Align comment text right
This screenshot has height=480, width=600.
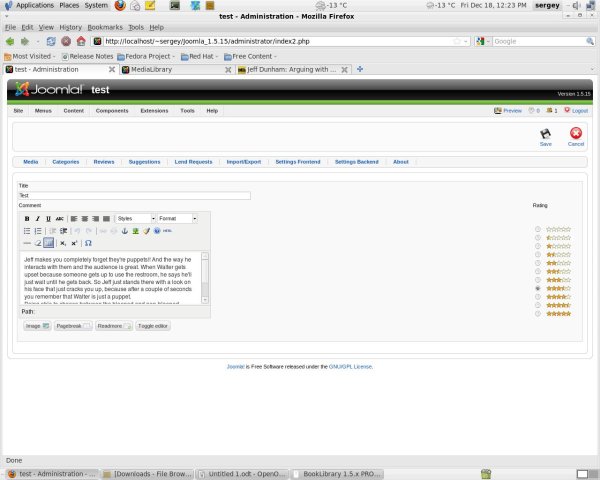coord(95,219)
